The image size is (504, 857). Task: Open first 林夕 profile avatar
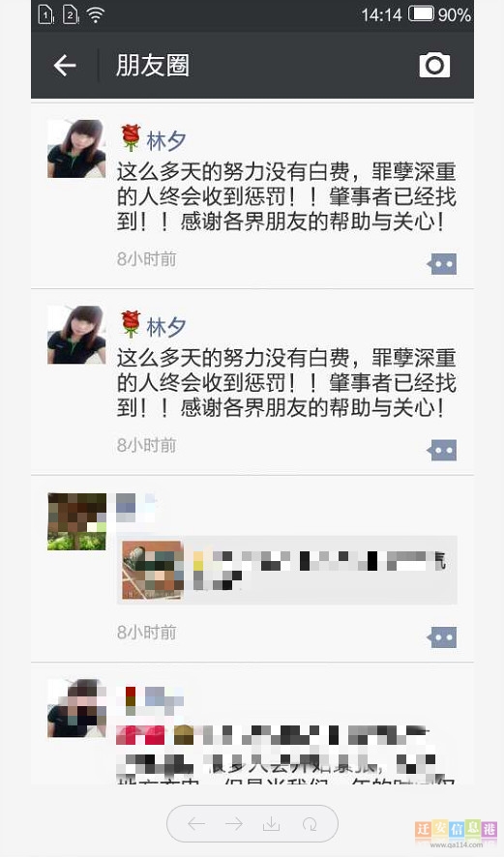tap(76, 149)
